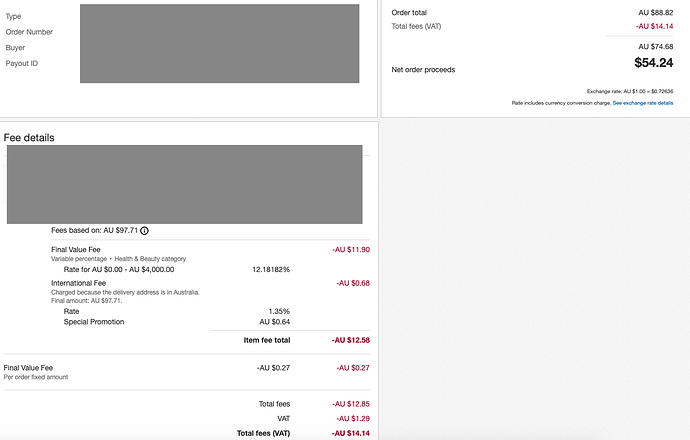Click the Health & Beauty category text
690x440 pixels.
(x=150, y=259)
